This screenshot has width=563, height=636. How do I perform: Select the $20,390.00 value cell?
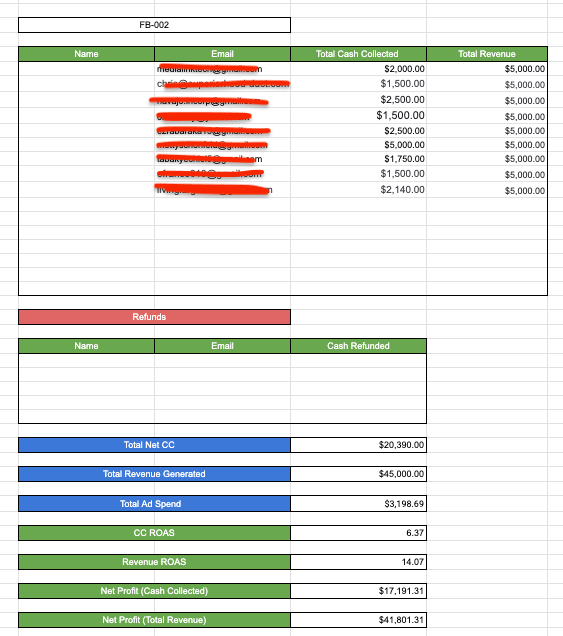pyautogui.click(x=358, y=445)
